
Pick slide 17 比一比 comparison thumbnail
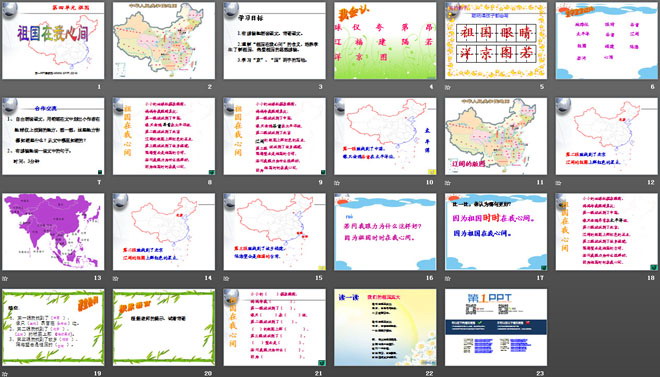(x=496, y=232)
